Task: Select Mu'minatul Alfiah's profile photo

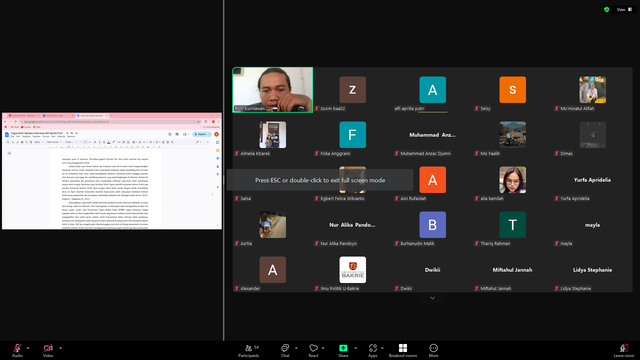Action: point(593,90)
